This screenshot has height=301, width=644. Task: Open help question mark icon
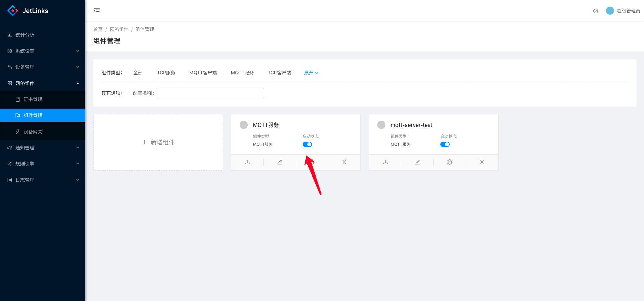coord(596,11)
